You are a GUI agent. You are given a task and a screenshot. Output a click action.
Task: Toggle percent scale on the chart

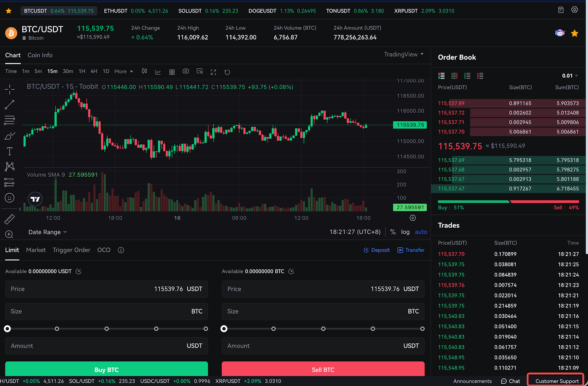tap(393, 232)
